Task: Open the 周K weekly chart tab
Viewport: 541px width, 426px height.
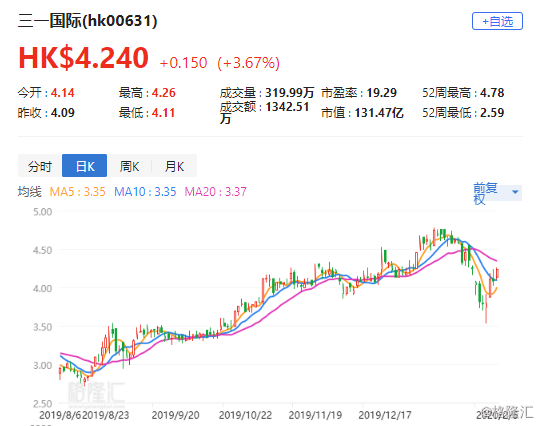Action: coord(129,166)
